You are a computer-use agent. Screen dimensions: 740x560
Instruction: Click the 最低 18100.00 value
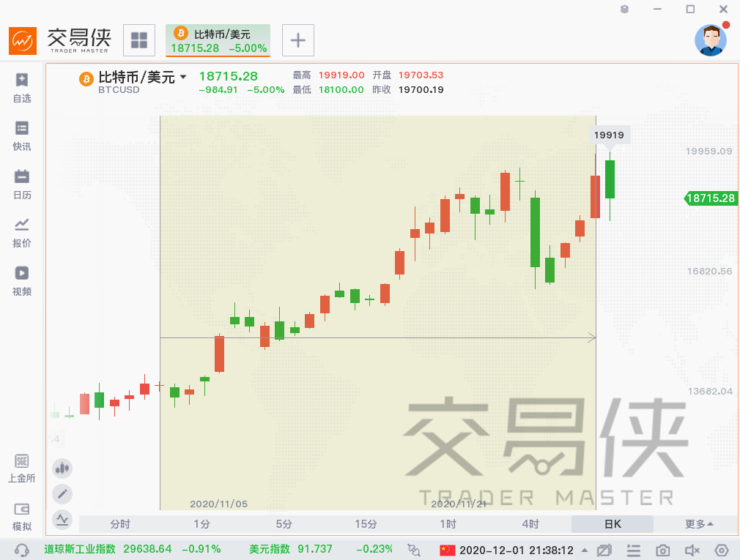pos(341,89)
